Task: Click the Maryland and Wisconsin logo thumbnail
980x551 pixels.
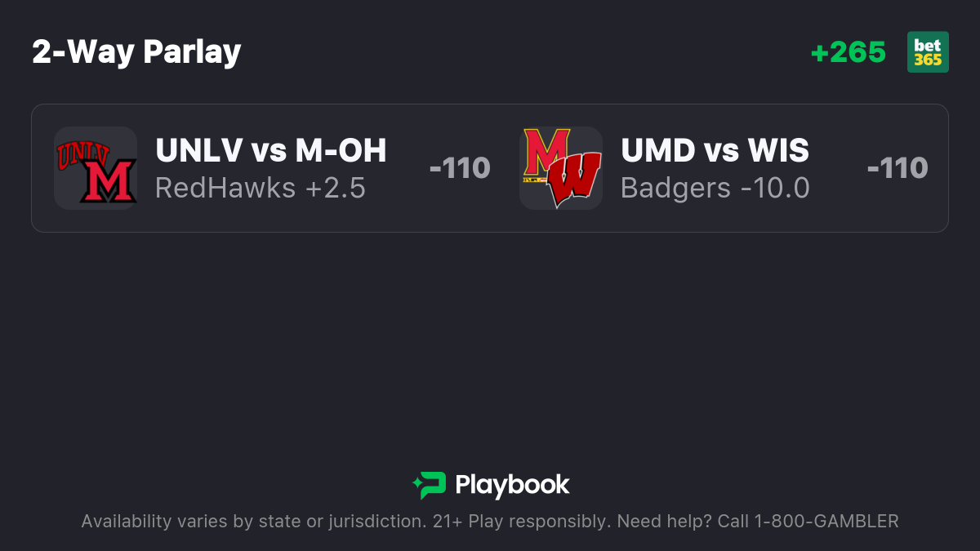Action: point(561,168)
